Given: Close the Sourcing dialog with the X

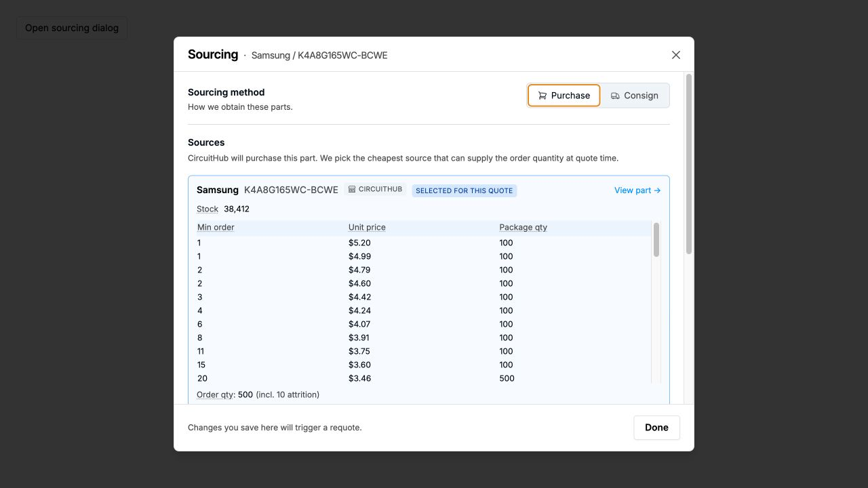Looking at the screenshot, I should tap(675, 55).
